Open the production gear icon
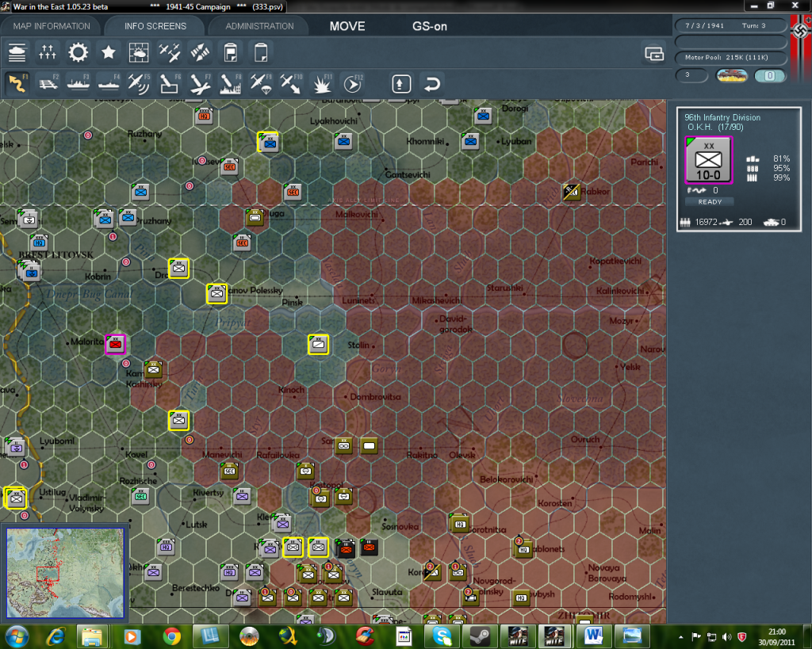 [79, 52]
